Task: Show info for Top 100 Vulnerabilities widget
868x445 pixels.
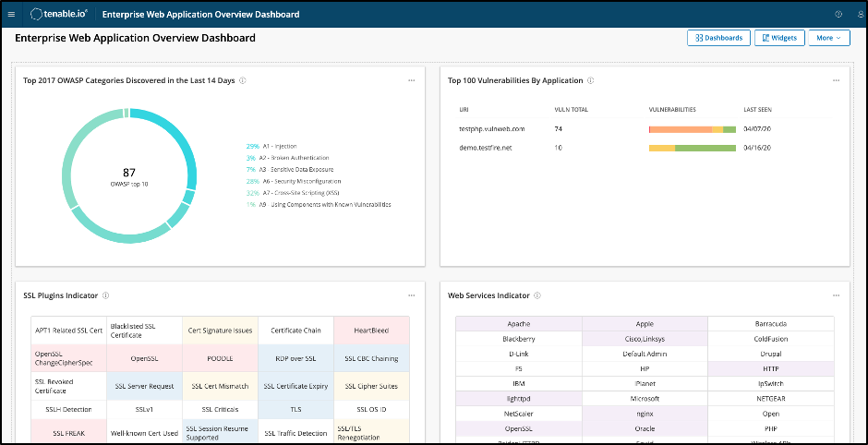Action: [590, 80]
